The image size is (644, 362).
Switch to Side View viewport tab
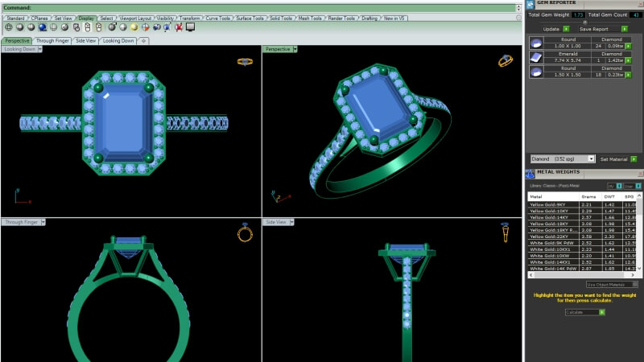click(86, 41)
